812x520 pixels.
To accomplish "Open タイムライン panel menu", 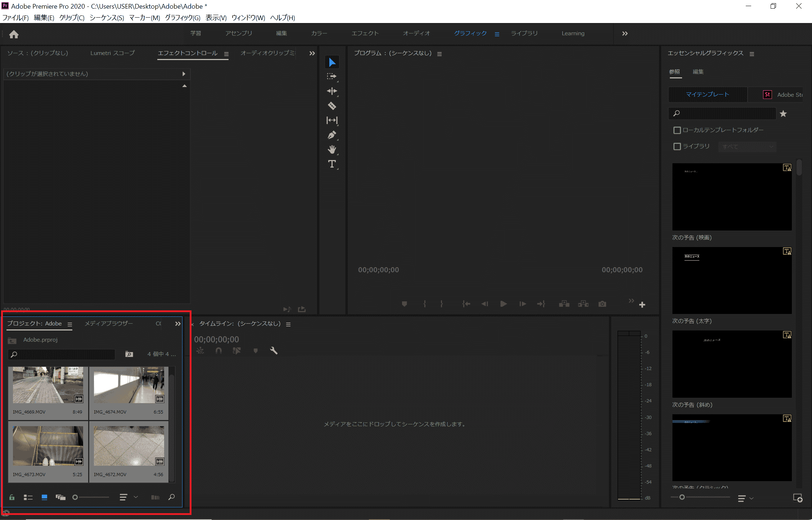I will coord(288,324).
